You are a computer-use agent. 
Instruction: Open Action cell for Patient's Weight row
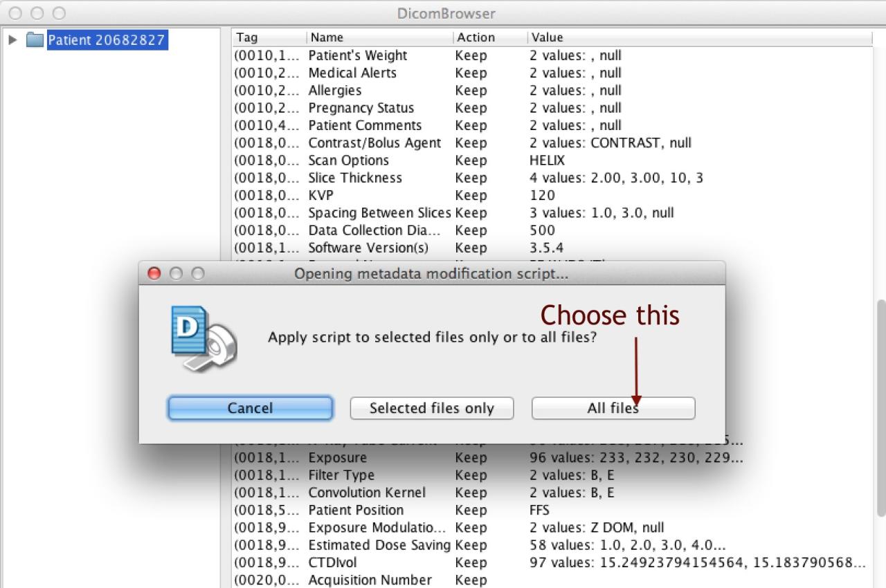click(x=471, y=55)
